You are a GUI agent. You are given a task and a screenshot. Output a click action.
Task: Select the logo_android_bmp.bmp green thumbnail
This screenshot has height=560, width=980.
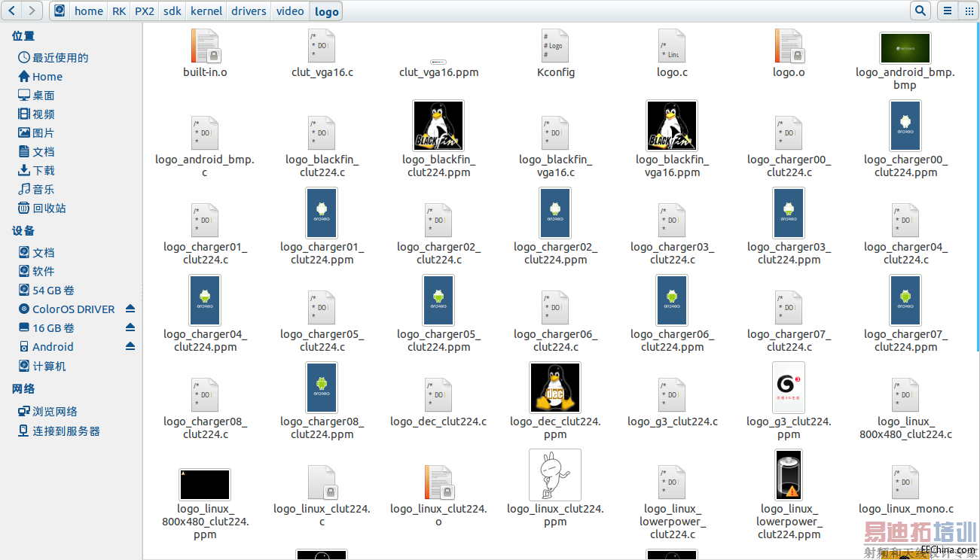point(905,48)
